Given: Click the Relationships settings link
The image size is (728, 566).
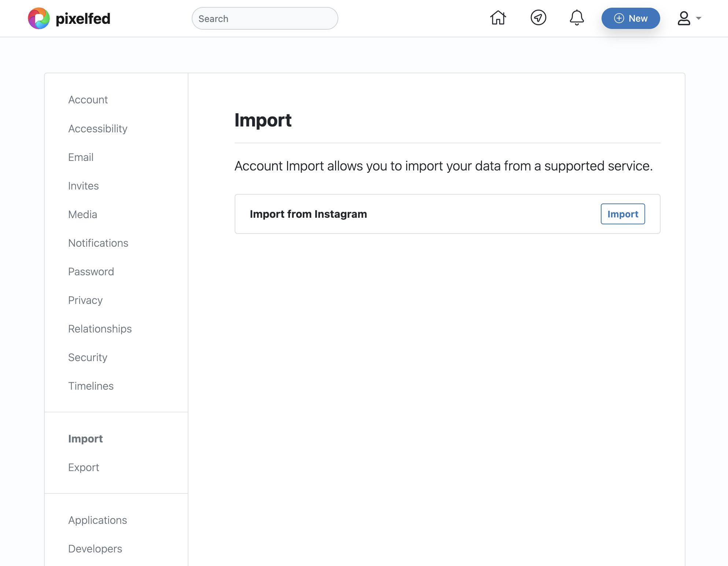Looking at the screenshot, I should pos(100,328).
